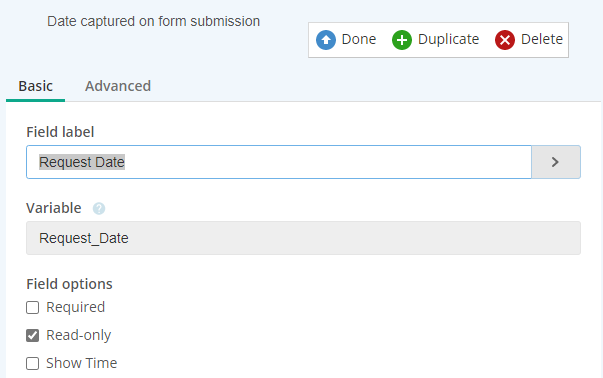Click the Show Time option label text
The height and width of the screenshot is (378, 603).
82,363
